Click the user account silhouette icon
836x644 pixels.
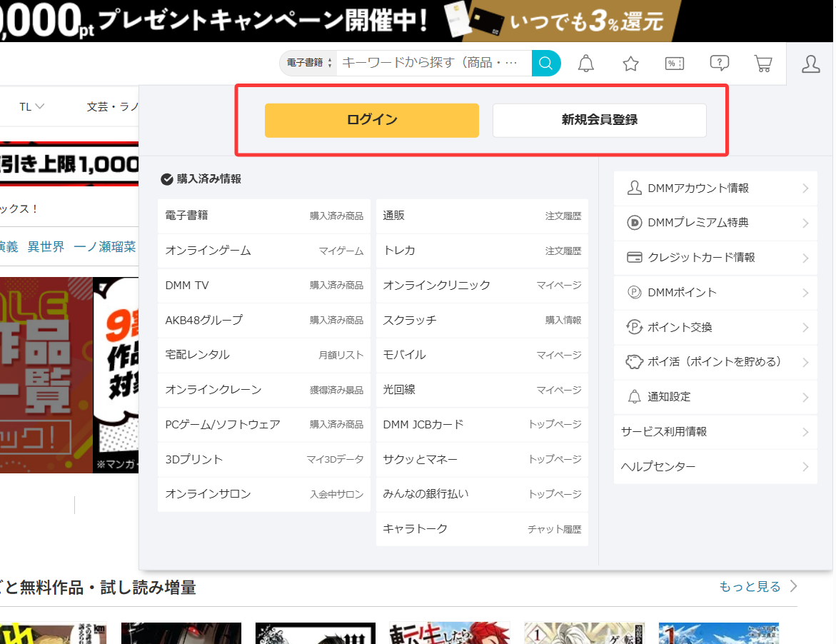click(x=811, y=64)
